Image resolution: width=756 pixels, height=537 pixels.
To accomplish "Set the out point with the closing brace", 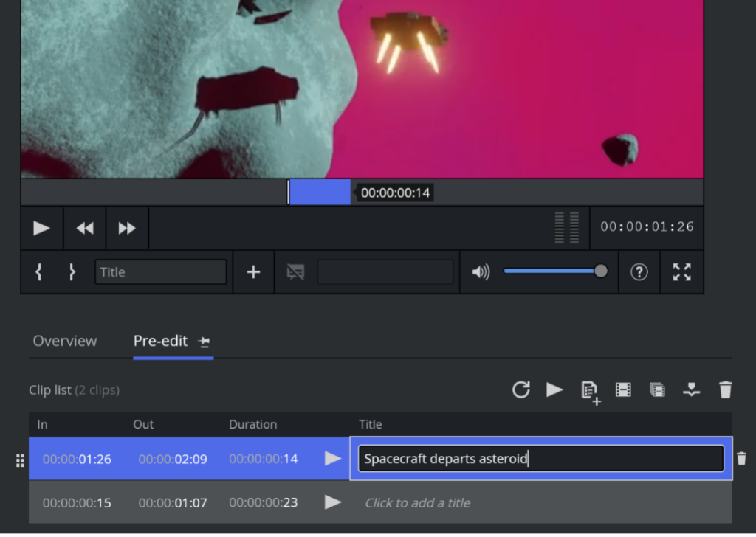I will 72,272.
